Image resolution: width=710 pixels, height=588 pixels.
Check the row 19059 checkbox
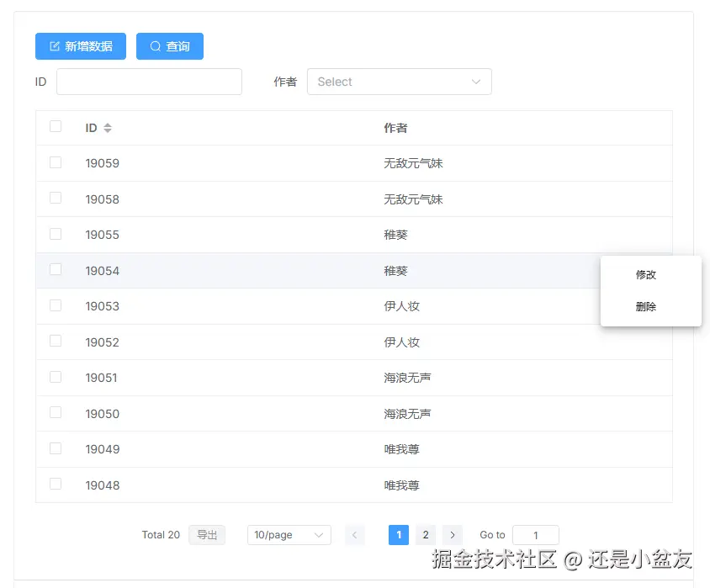pos(56,162)
